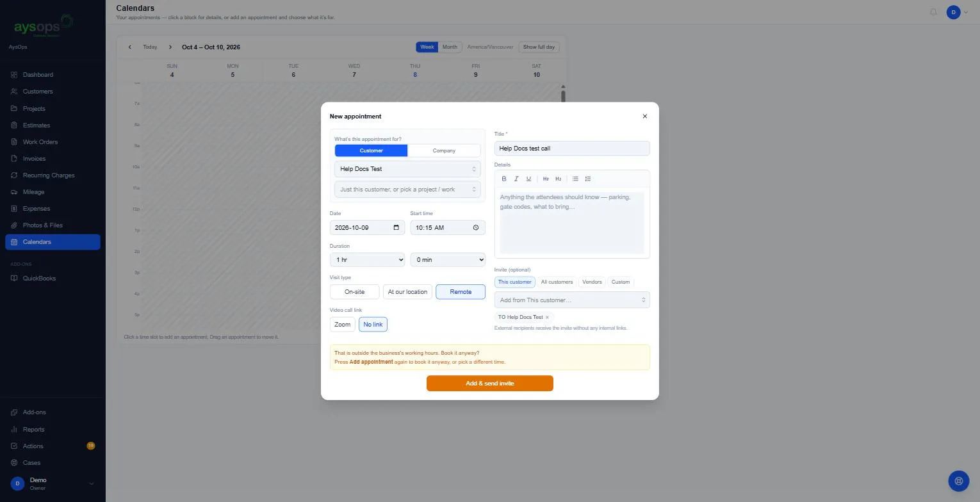The width and height of the screenshot is (980, 502).
Task: Remove the Help Docs Test recipient chip
Action: tap(547, 318)
